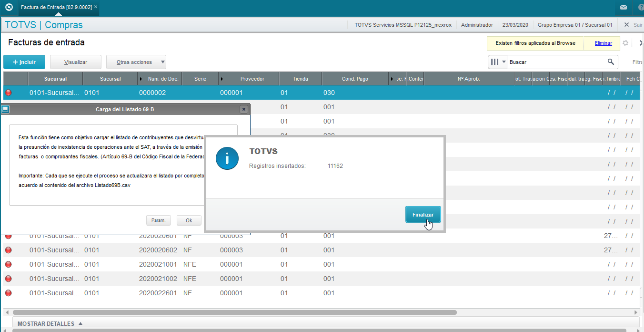Open the mail envelope icon
The width and height of the screenshot is (644, 332).
[624, 7]
